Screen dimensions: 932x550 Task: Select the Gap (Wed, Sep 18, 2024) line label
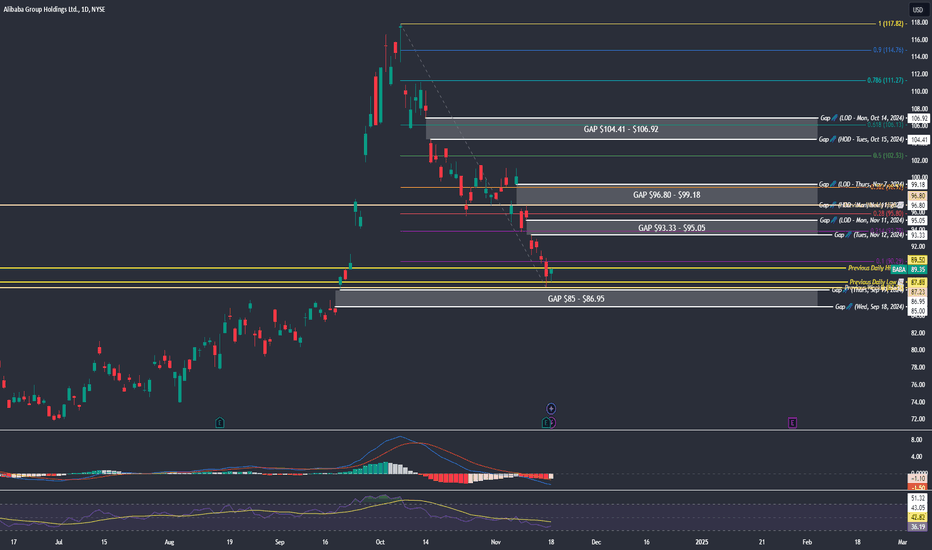click(x=875, y=308)
